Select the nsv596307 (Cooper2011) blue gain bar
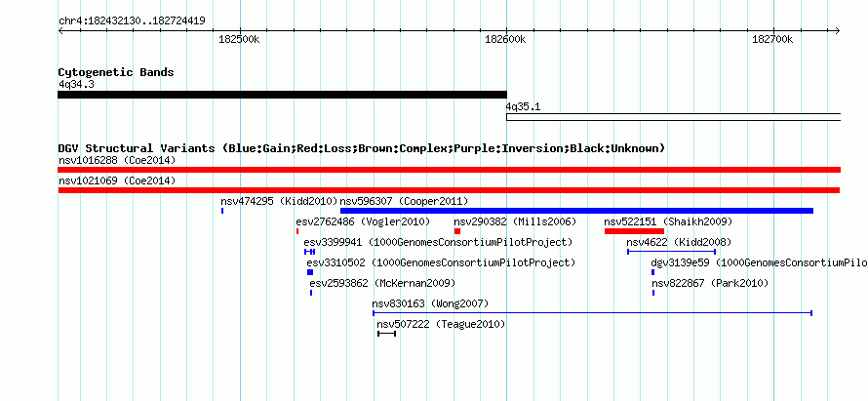 [576, 211]
